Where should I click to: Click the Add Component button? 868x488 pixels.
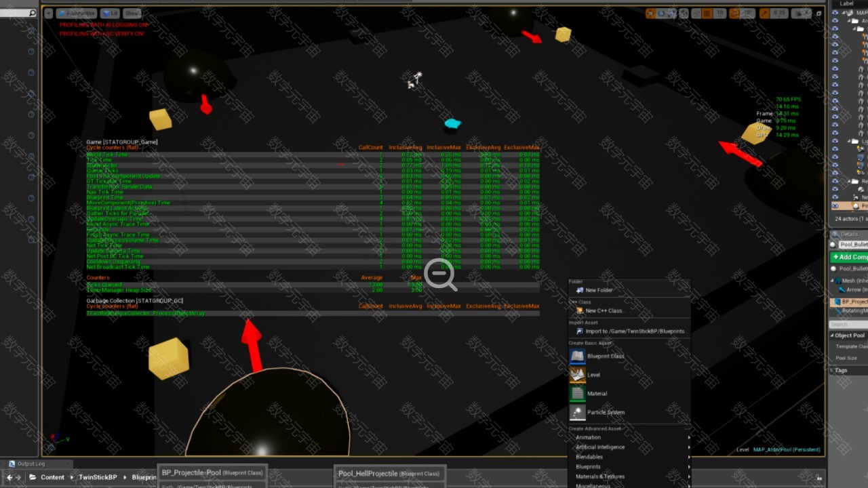850,257
